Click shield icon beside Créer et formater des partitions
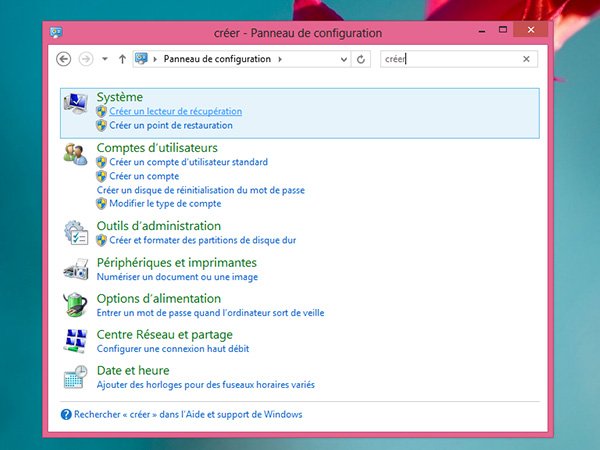The height and width of the screenshot is (450, 600). tap(101, 240)
